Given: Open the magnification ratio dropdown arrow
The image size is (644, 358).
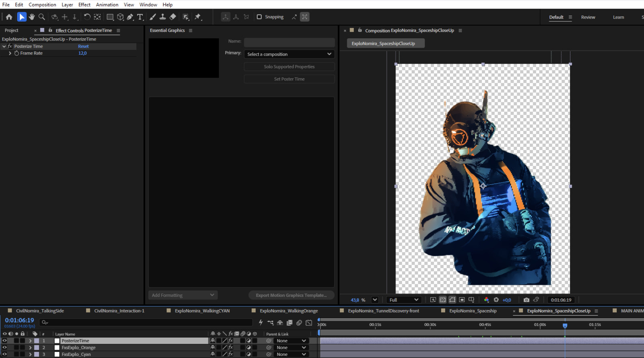Looking at the screenshot, I should point(375,300).
